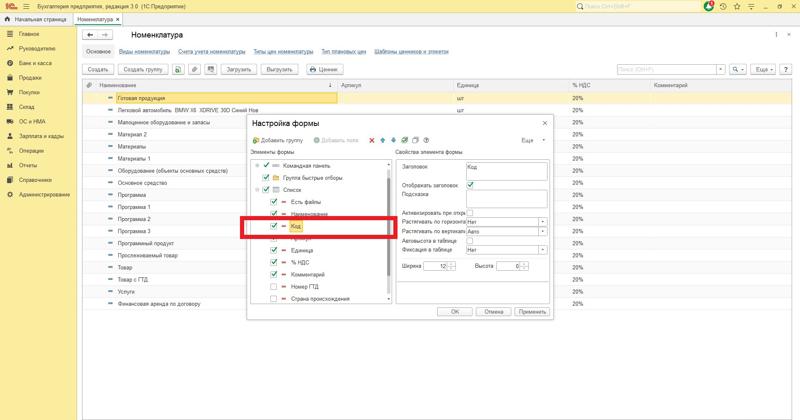Open Типы цен номенклатуры link
Viewport: 800px width, 420px height.
coord(283,52)
